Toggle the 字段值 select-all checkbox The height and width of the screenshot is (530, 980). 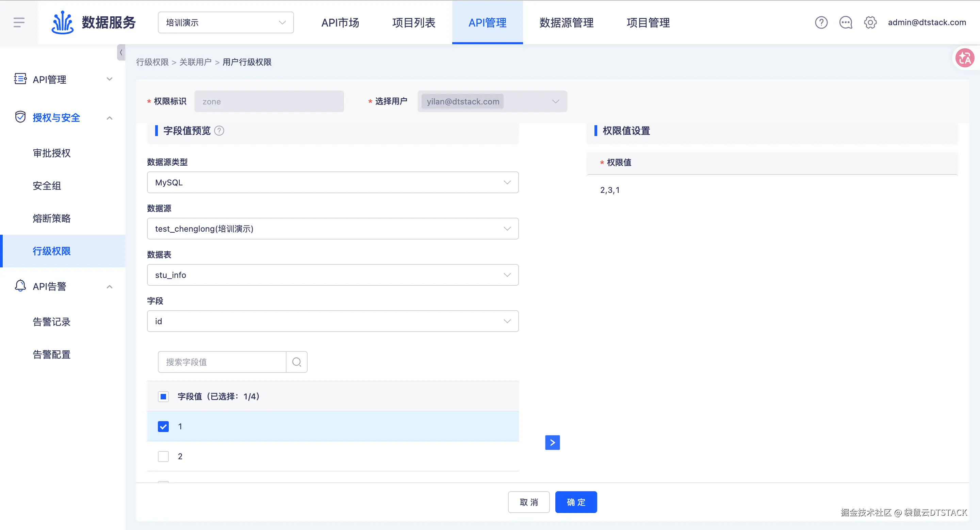pos(163,397)
